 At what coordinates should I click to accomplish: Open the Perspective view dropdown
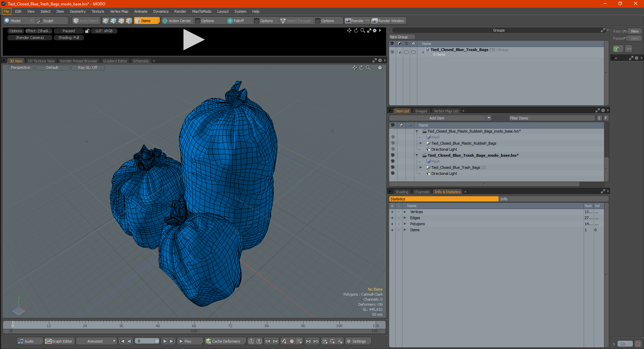[x=20, y=68]
